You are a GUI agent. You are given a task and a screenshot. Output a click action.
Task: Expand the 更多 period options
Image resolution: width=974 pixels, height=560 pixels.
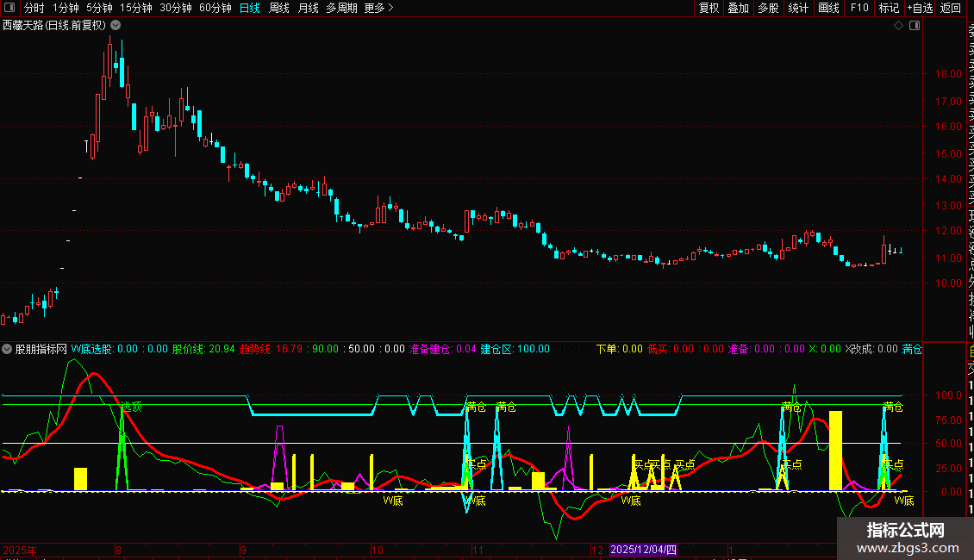[x=378, y=9]
